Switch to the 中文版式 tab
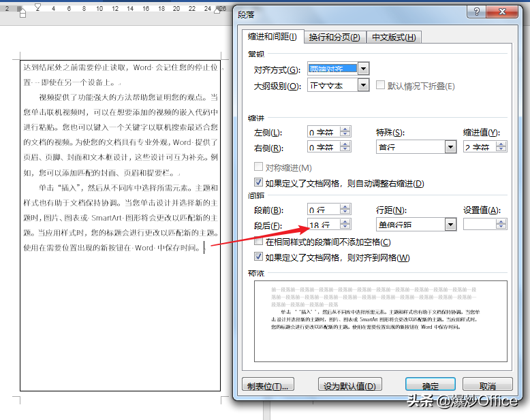Viewport: 530px width, 420px height. (394, 37)
